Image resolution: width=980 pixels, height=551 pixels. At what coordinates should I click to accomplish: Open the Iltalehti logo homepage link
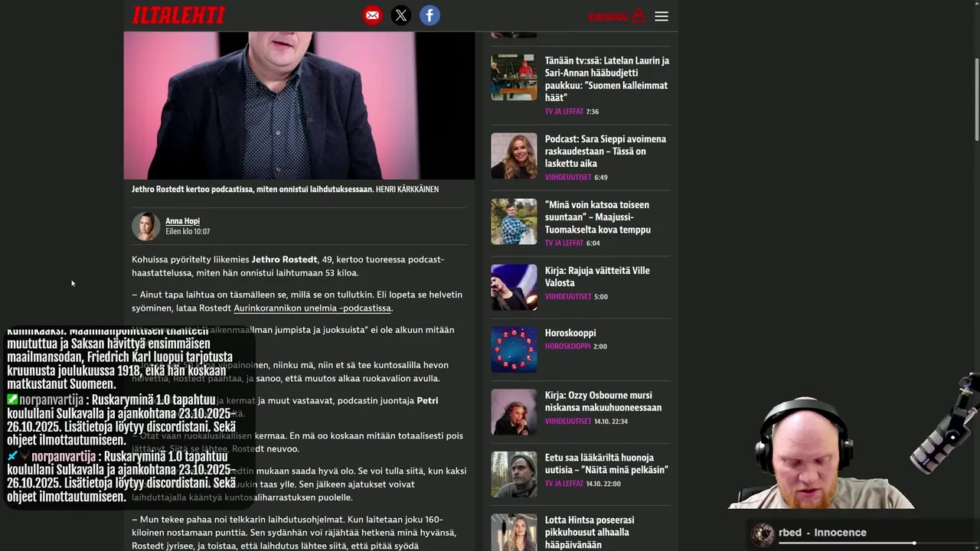tap(178, 15)
